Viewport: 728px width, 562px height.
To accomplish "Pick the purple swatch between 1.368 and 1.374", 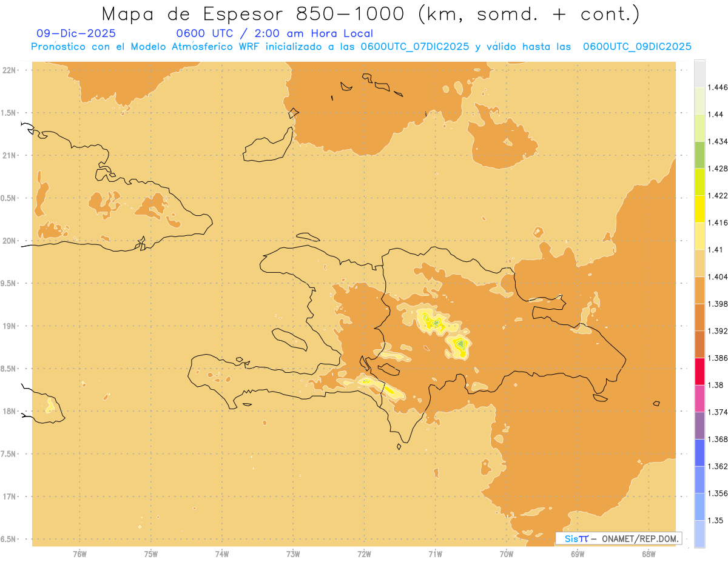I will click(699, 426).
